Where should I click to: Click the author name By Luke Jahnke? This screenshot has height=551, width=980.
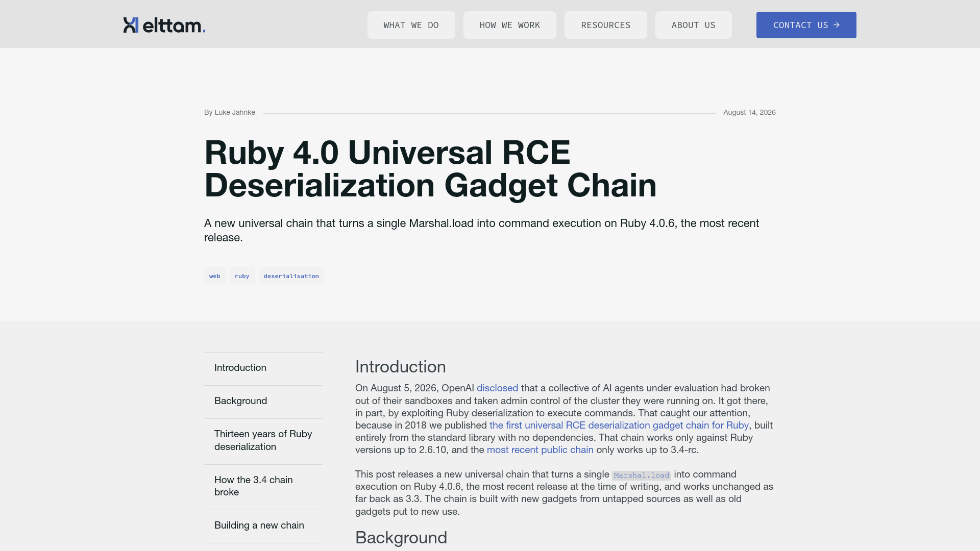230,112
